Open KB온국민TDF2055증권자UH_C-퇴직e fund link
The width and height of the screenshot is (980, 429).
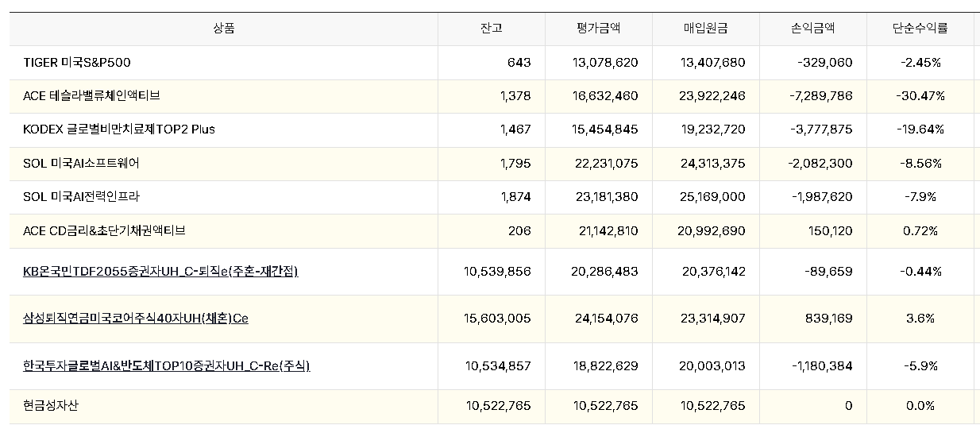tap(161, 272)
